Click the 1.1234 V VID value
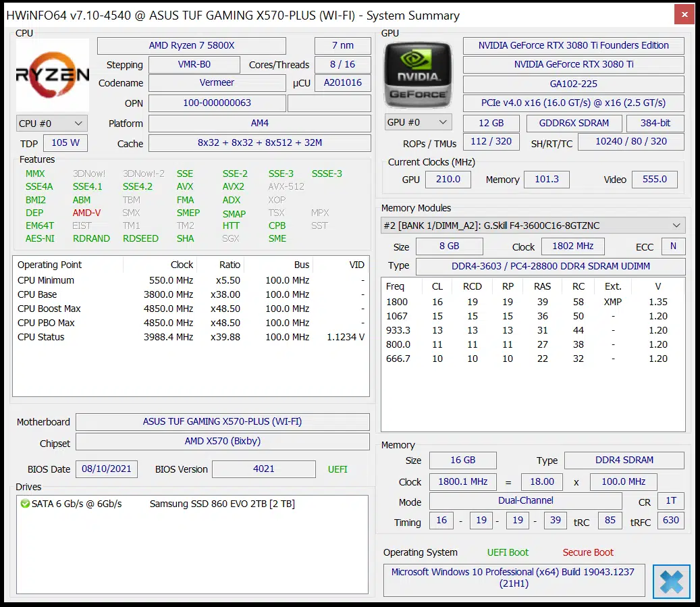This screenshot has height=607, width=700. coord(346,337)
